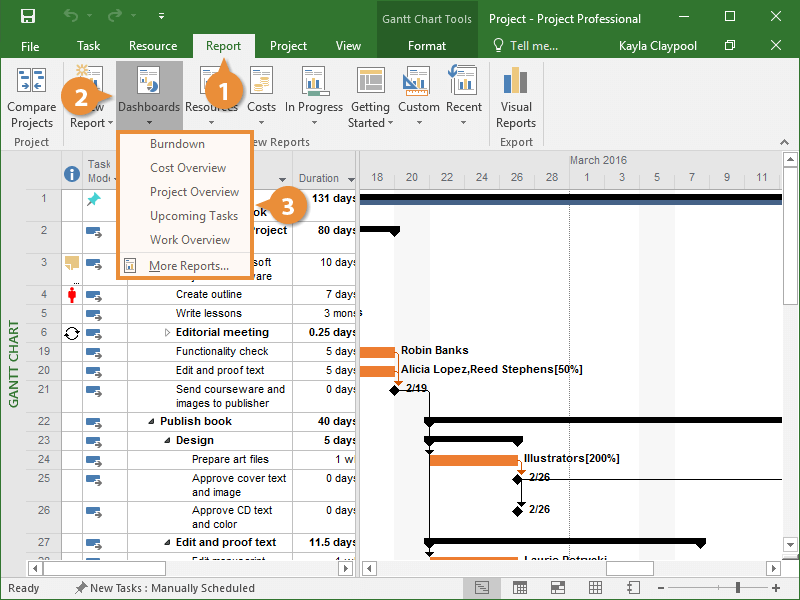Image resolution: width=800 pixels, height=600 pixels.
Task: Select Project Overview from Dashboards menu
Action: (x=194, y=192)
